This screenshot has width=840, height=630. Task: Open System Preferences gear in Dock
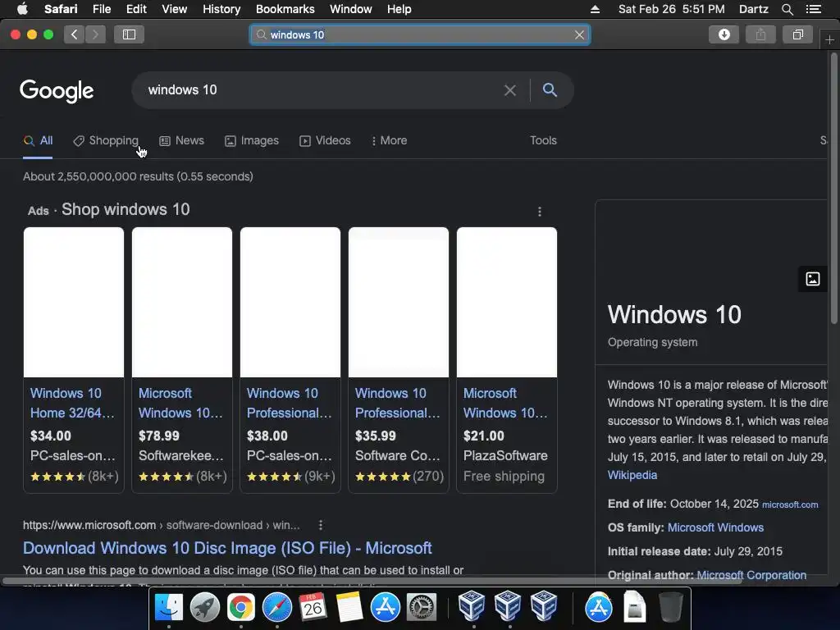pyautogui.click(x=422, y=608)
